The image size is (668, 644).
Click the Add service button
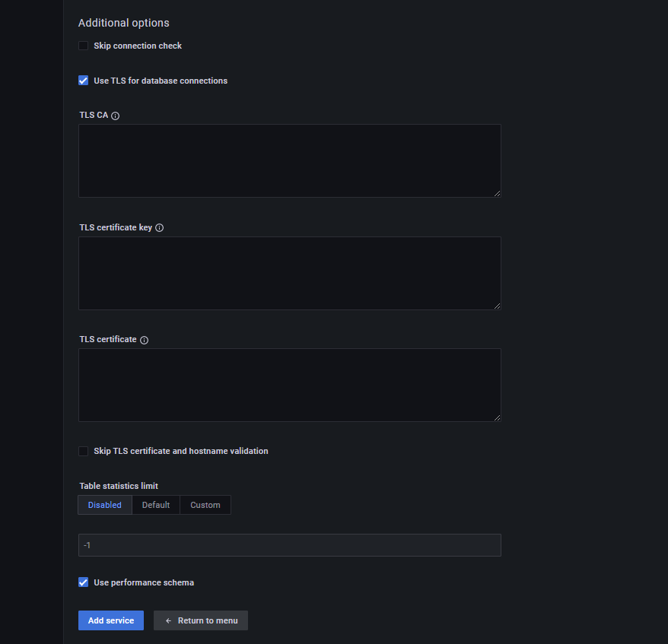[111, 620]
